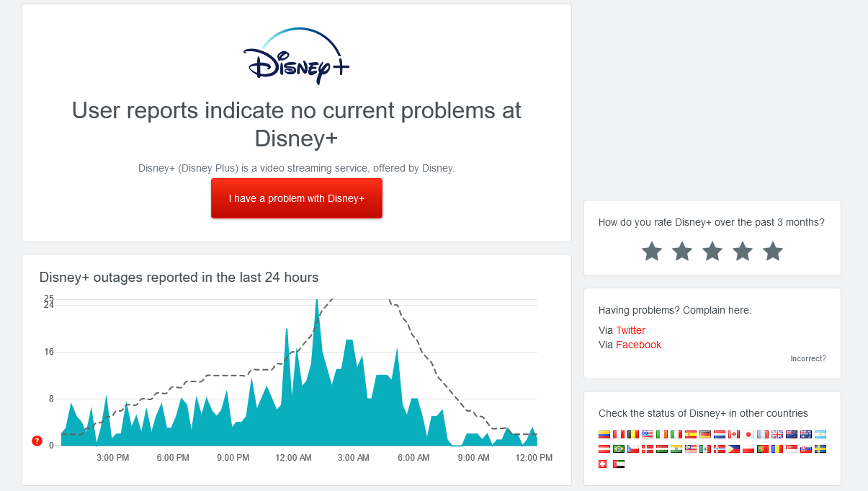Screen dimensions: 868x491
Task: Select the Malaysia flag
Action: tap(691, 448)
